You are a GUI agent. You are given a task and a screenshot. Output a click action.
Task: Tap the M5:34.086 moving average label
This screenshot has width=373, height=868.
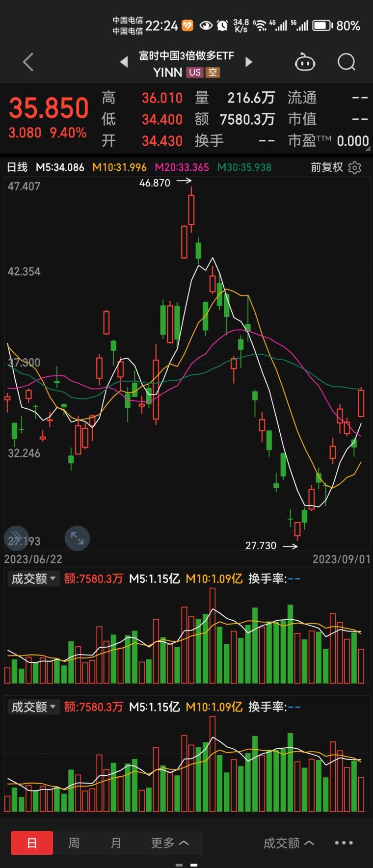(x=60, y=167)
